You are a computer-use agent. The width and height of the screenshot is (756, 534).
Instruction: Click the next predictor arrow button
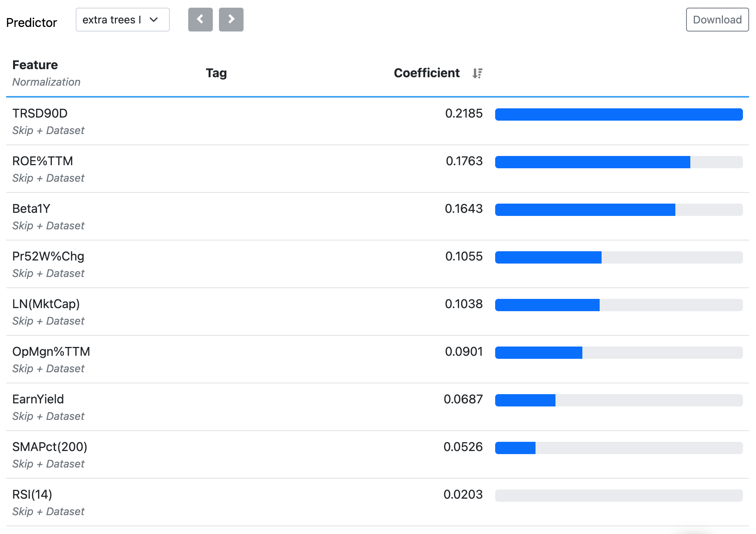[231, 20]
